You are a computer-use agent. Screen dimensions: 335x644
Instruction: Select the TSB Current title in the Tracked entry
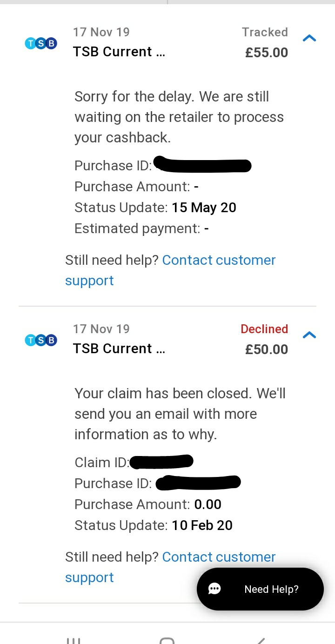(119, 52)
